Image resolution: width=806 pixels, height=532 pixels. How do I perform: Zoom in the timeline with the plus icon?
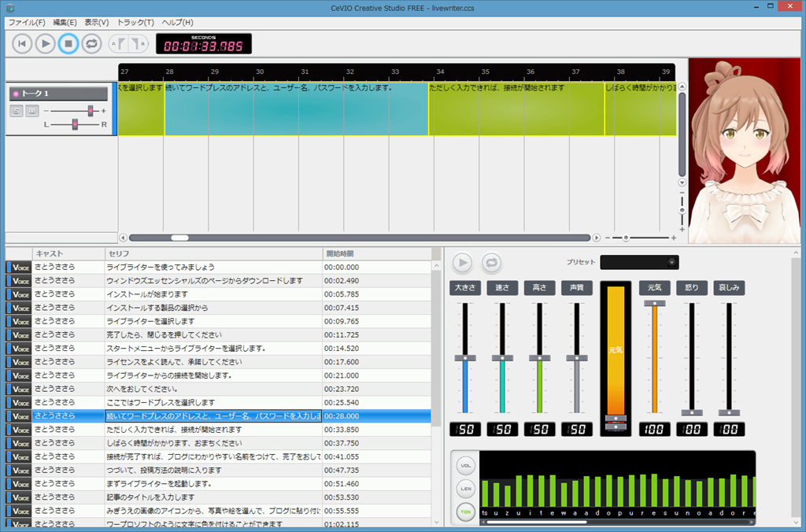coord(674,238)
